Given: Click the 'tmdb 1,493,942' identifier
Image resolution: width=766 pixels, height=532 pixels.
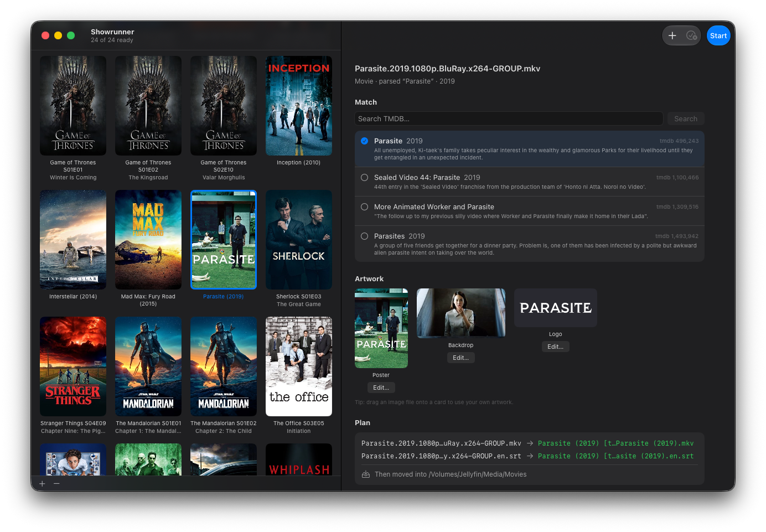Looking at the screenshot, I should (x=677, y=236).
